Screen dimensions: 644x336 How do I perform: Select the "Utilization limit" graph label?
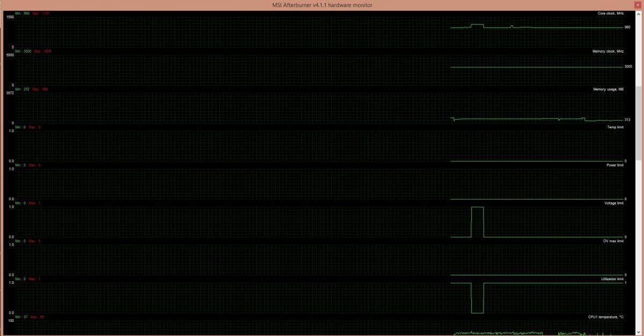tap(612, 279)
